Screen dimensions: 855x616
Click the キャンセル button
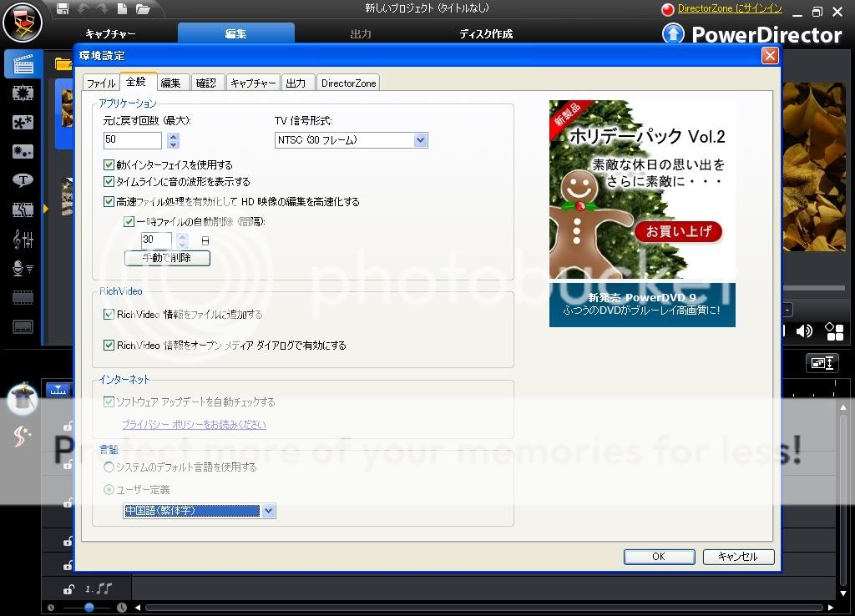click(x=738, y=557)
